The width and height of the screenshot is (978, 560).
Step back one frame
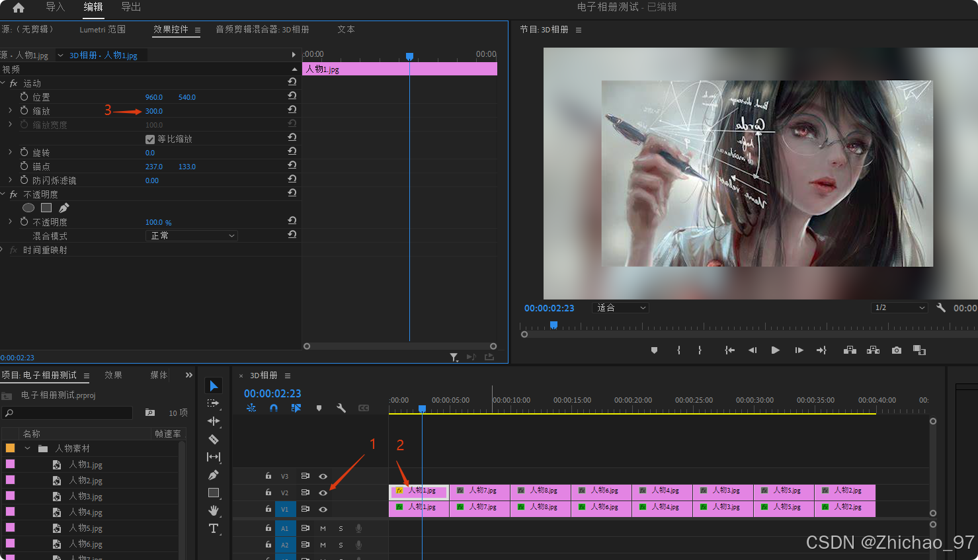pos(753,350)
